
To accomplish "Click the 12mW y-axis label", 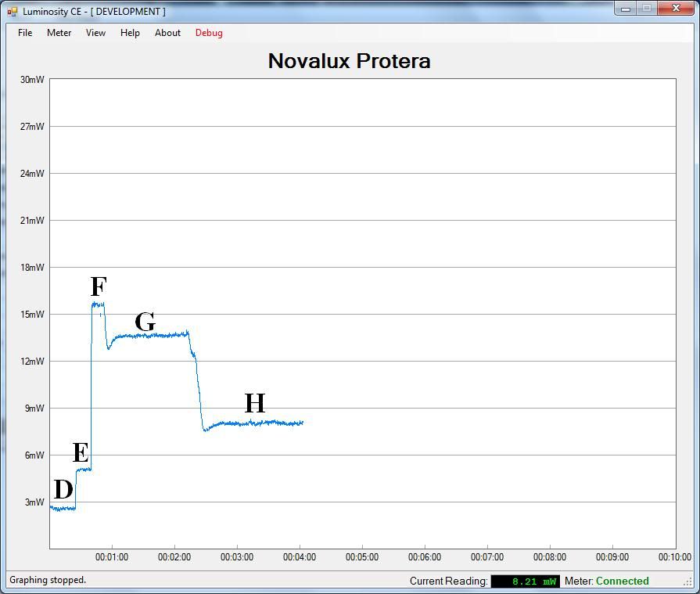I will [32, 361].
